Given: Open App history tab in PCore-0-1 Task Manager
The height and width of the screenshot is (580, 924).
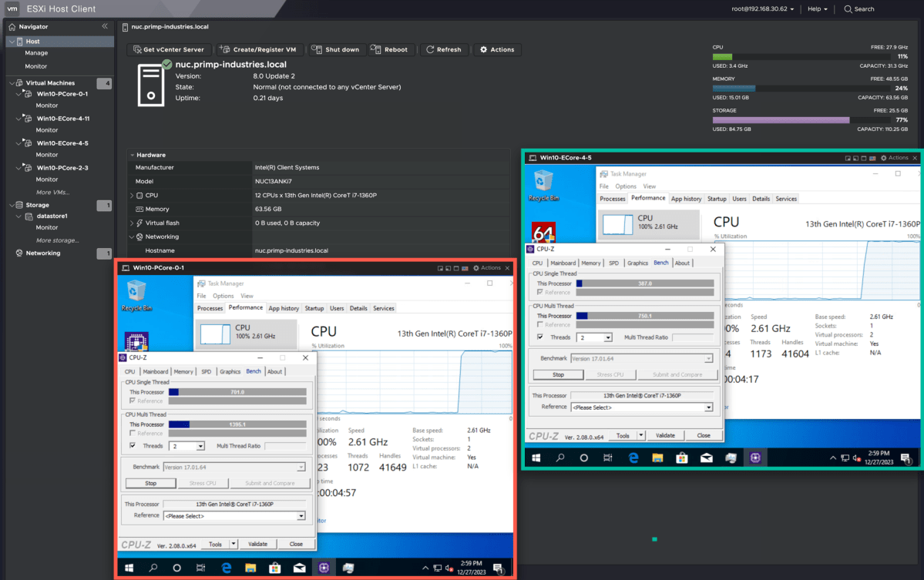Looking at the screenshot, I should 284,309.
